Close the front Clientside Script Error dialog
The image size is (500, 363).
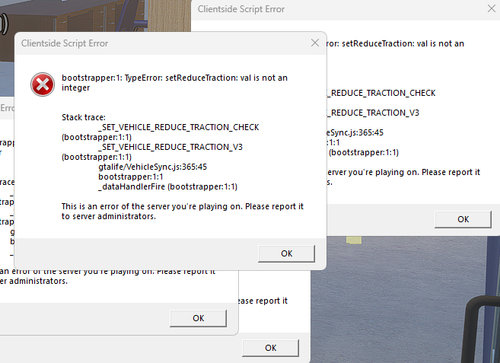pos(315,43)
